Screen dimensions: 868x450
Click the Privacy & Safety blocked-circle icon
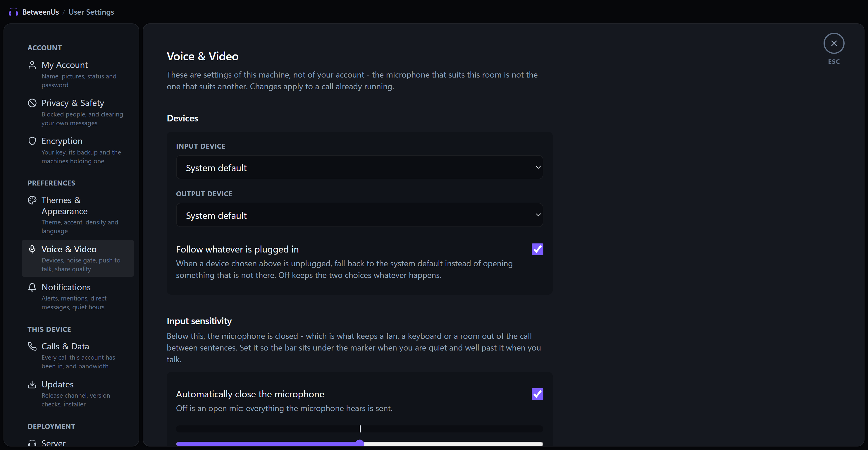pos(32,103)
